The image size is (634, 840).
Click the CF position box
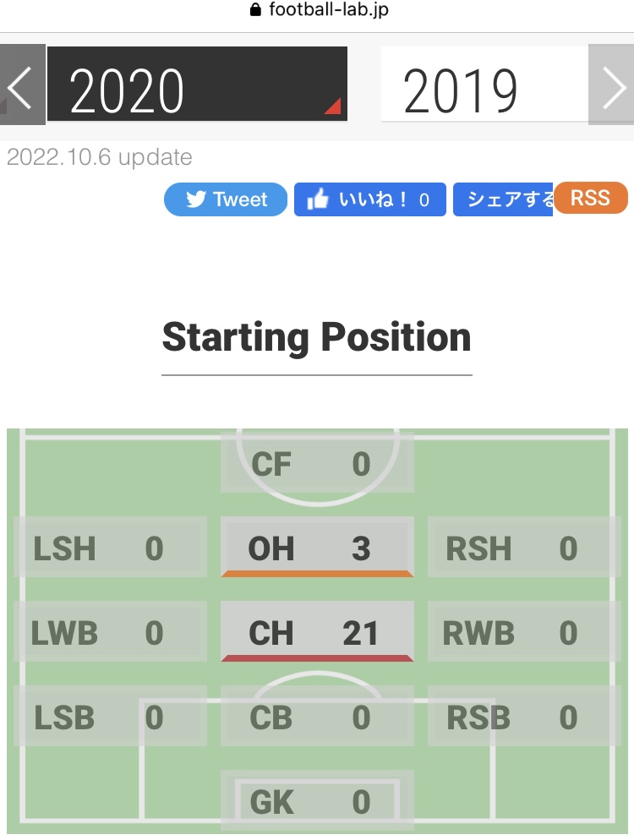coord(317,462)
